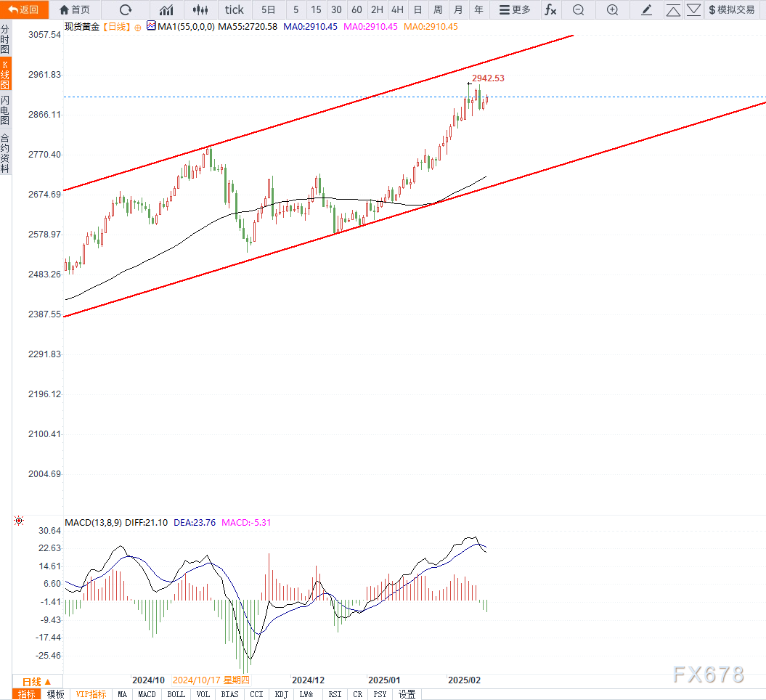Click the 返回 back button
Image resolution: width=766 pixels, height=700 pixels.
[24, 9]
